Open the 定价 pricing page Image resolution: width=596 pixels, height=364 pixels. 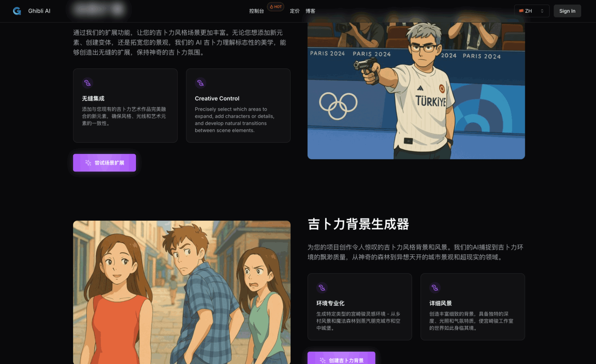click(295, 11)
